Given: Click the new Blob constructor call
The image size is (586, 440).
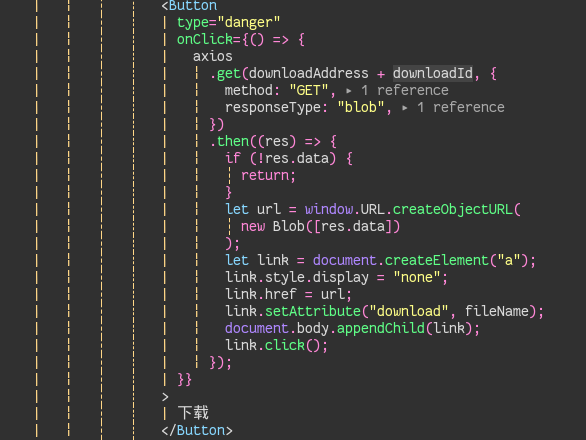Looking at the screenshot, I should (x=320, y=227).
